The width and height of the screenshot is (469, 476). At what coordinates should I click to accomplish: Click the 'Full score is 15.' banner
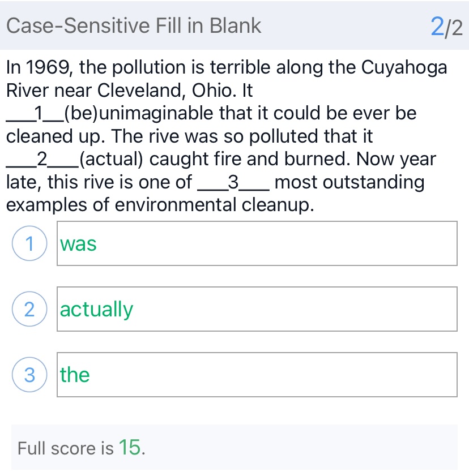pyautogui.click(x=234, y=447)
